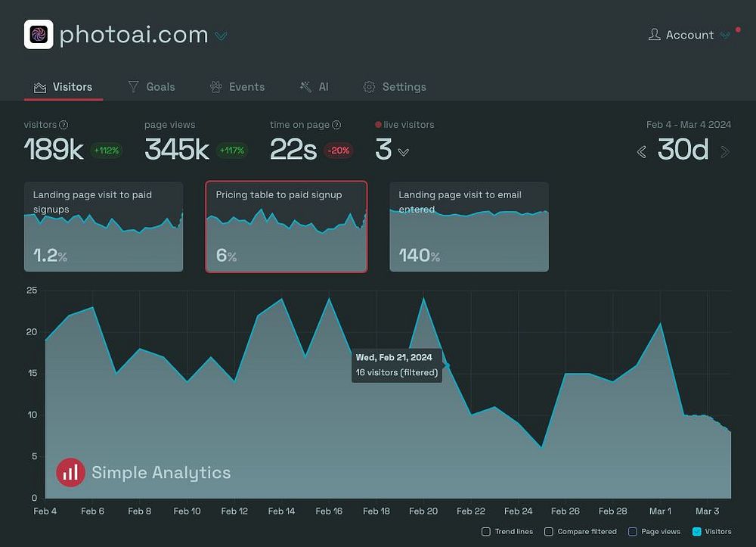
Task: Expand the live visitors chevron
Action: (x=404, y=152)
